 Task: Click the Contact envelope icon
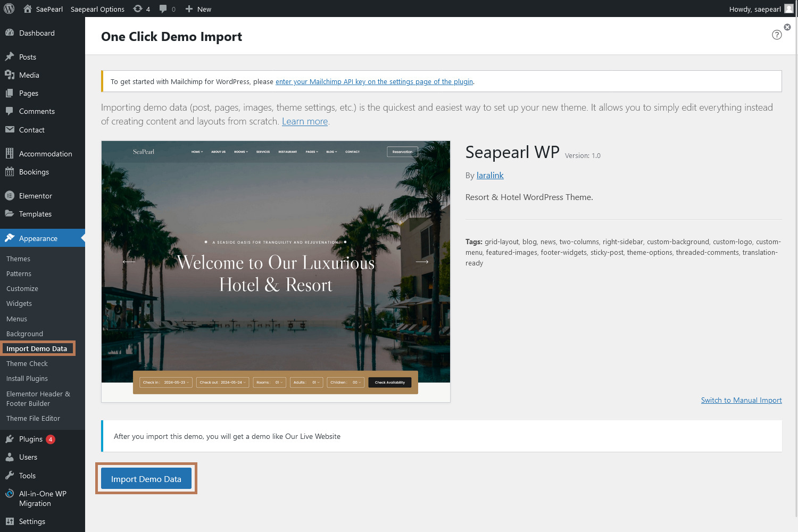[10, 129]
